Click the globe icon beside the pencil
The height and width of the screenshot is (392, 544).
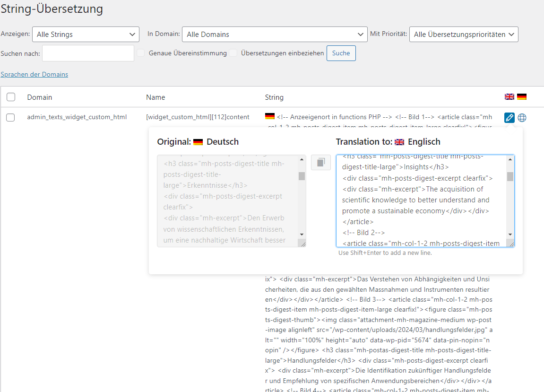point(522,118)
